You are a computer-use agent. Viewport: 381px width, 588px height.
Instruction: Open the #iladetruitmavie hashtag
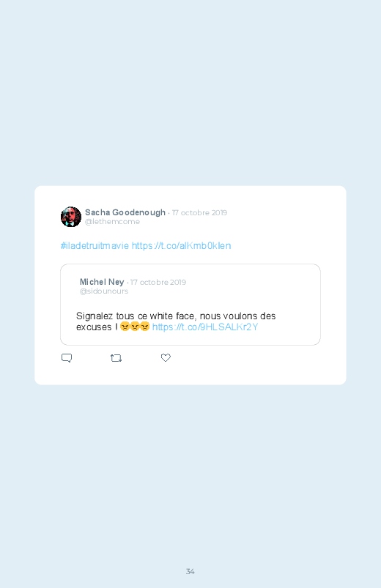95,245
